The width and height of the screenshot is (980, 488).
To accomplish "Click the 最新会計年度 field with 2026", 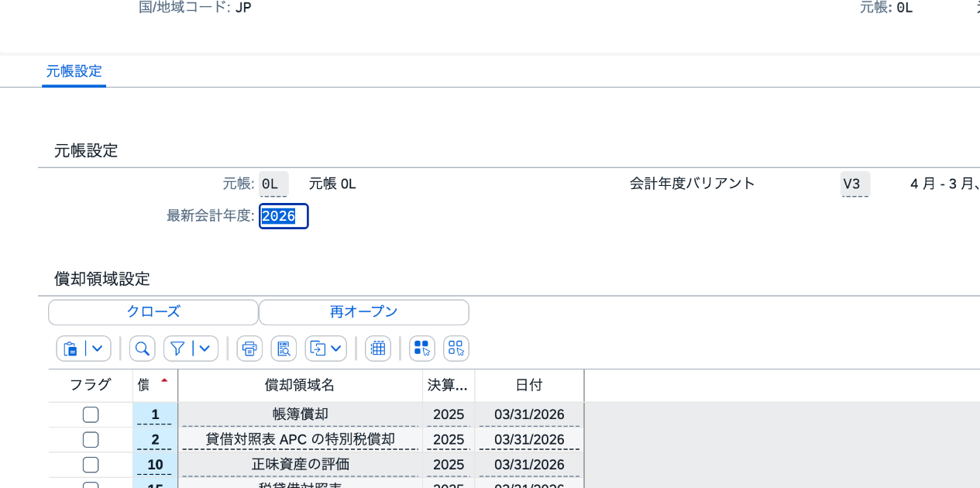I will point(284,216).
